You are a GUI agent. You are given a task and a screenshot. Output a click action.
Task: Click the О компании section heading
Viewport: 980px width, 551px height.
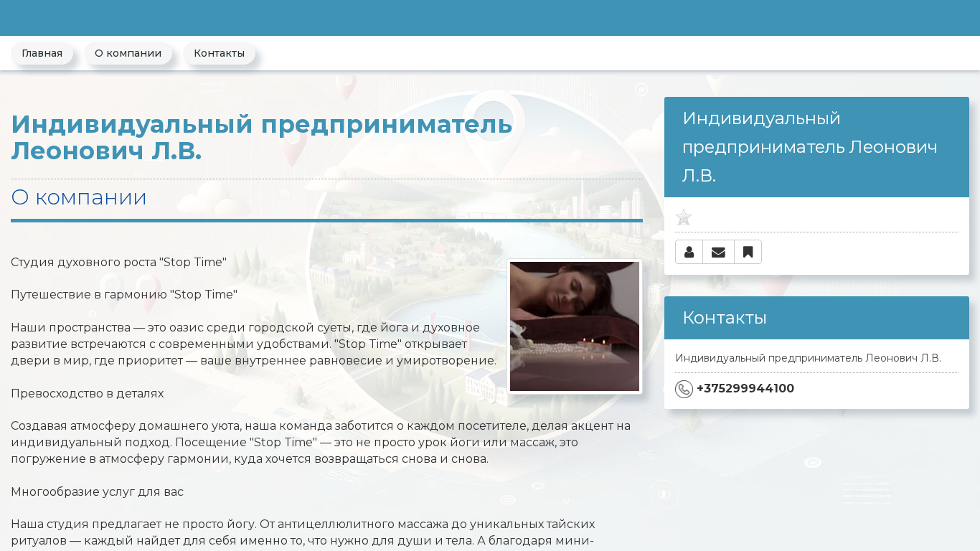(x=79, y=197)
